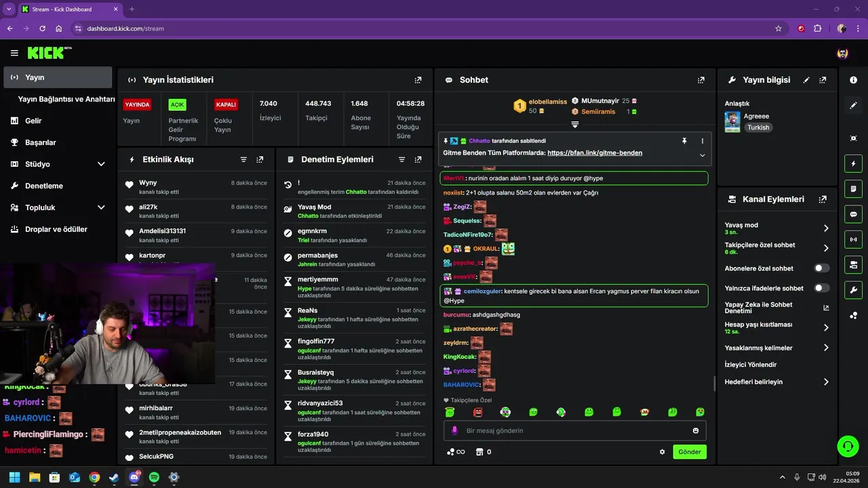The image size is (868, 488).
Task: Pop out the Yayın bilgisi panel
Action: click(x=823, y=80)
